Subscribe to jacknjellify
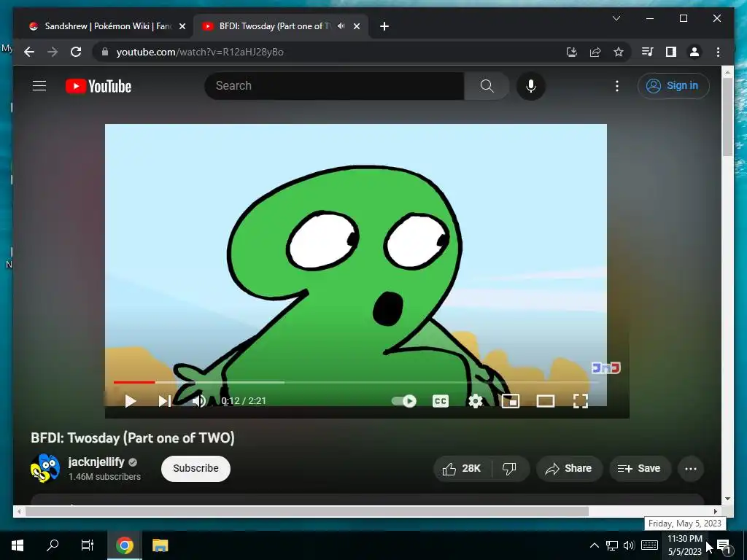This screenshot has height=560, width=747. tap(196, 469)
